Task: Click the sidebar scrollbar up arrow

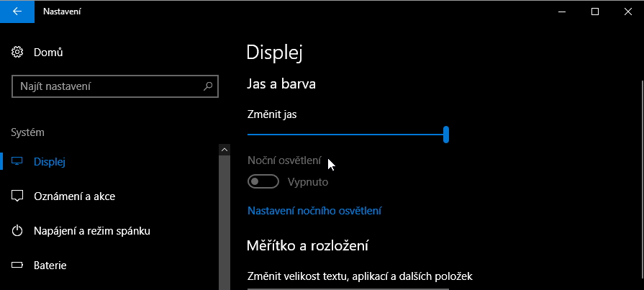Action: coord(224,149)
